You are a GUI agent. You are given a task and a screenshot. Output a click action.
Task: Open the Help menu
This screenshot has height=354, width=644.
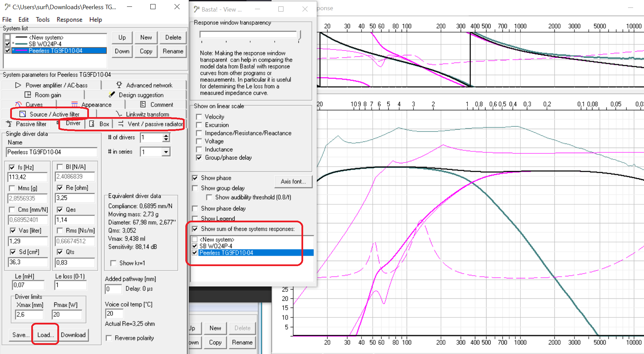click(x=95, y=20)
